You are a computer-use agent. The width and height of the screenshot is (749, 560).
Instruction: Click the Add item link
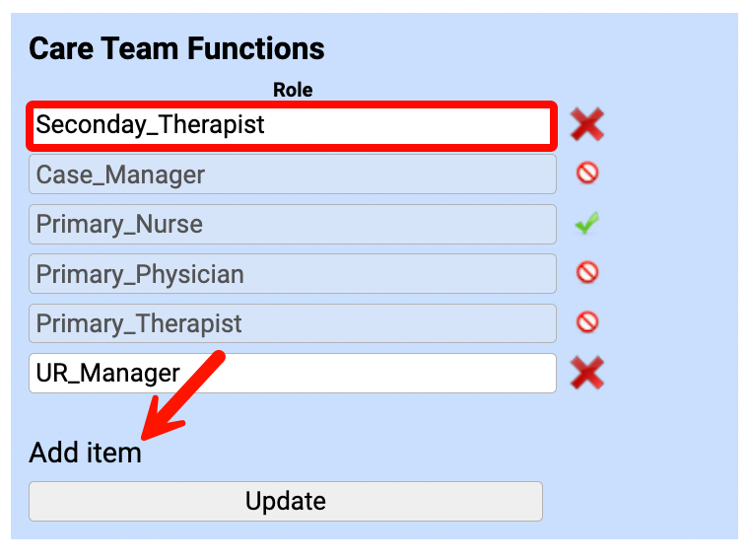coord(85,453)
